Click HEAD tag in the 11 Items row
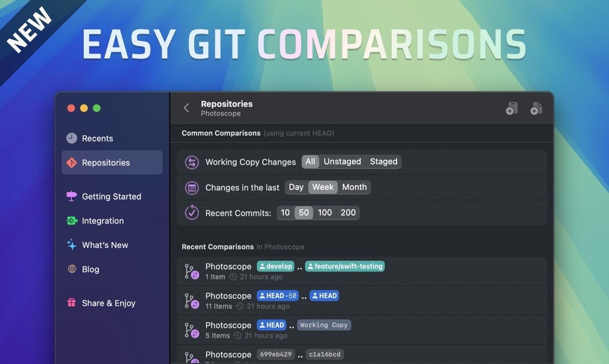The image size is (609, 364). pos(324,296)
